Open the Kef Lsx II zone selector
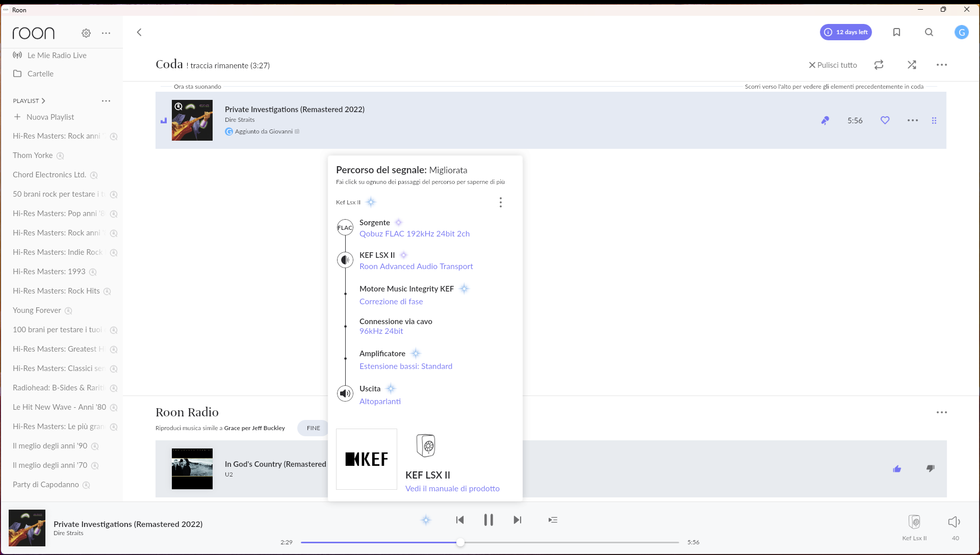This screenshot has width=980, height=555. [914, 527]
